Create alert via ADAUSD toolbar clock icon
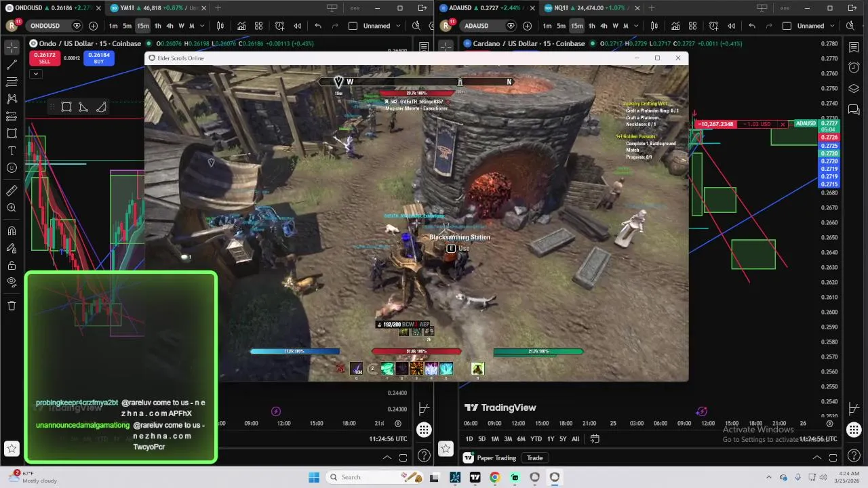 (x=713, y=26)
